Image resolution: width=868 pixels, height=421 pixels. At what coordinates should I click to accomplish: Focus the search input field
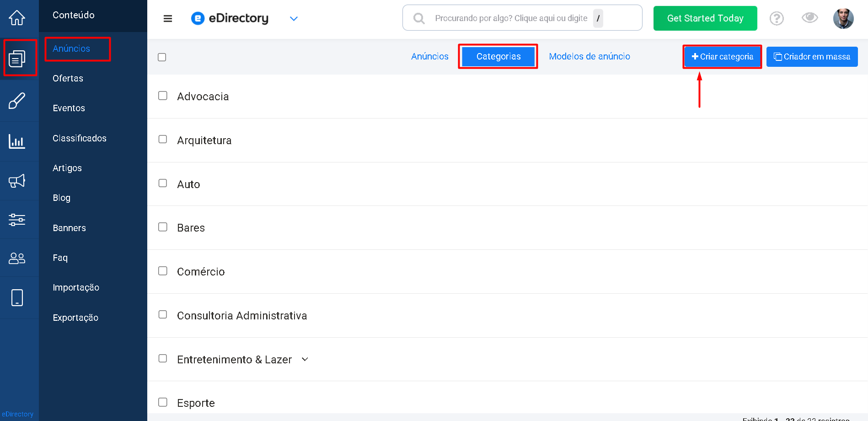[511, 18]
